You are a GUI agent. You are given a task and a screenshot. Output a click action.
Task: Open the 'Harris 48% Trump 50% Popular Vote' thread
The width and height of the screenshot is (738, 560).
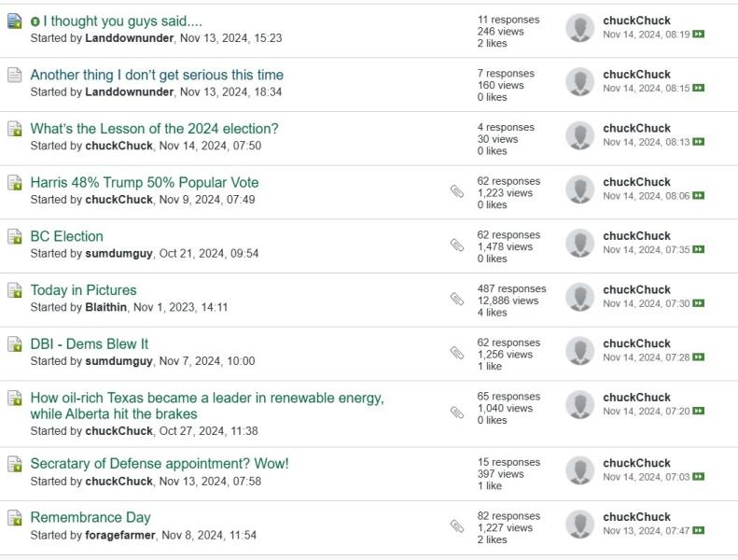pos(145,183)
